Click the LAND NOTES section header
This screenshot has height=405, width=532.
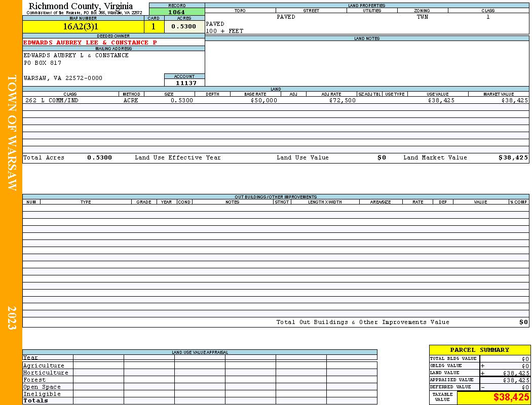click(x=367, y=38)
